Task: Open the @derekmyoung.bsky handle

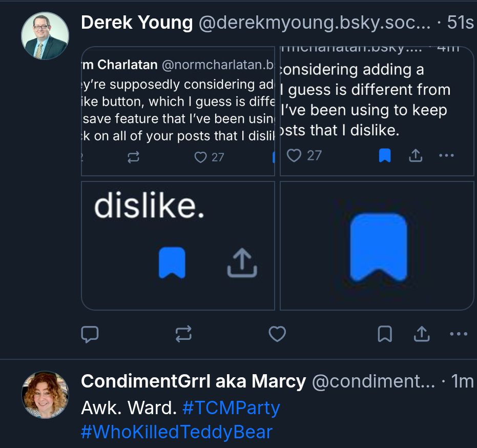Action: point(315,23)
